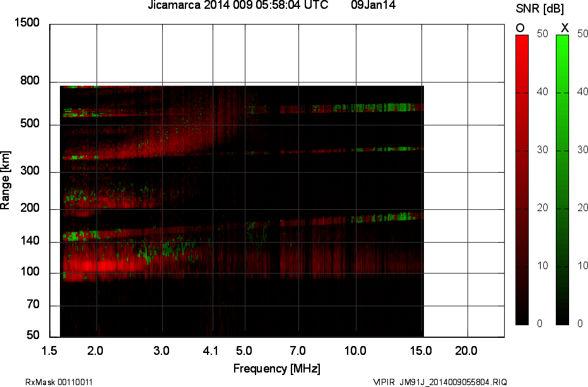Image resolution: width=588 pixels, height=387 pixels.
Task: Click the 'RxMask 00110011' footer text
Action: coord(59,382)
